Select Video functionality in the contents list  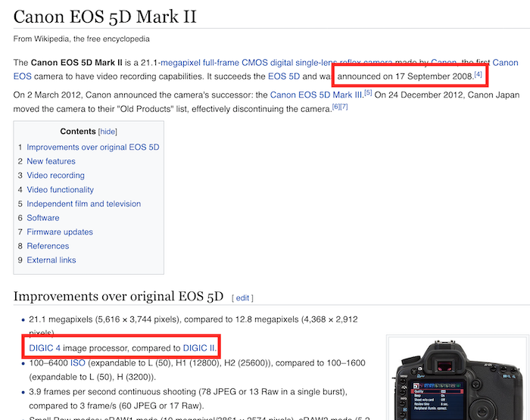[x=60, y=190]
